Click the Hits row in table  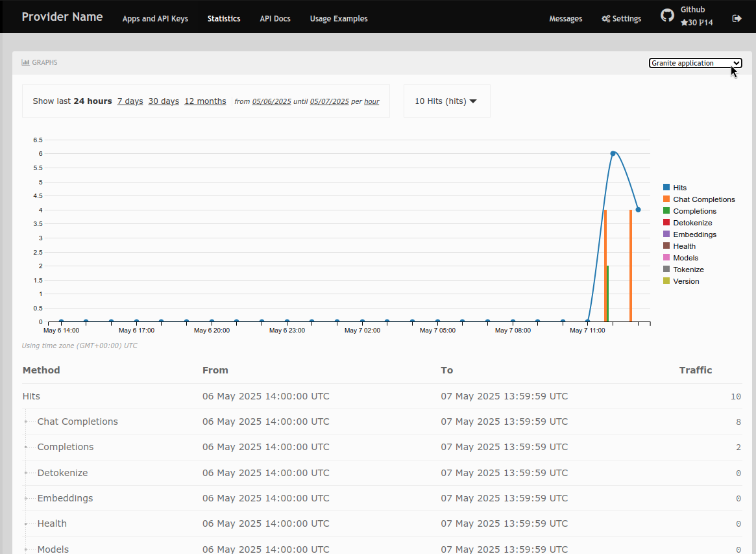pos(382,396)
